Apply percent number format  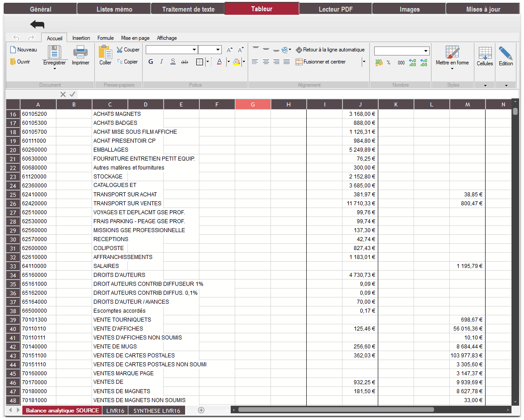point(389,63)
